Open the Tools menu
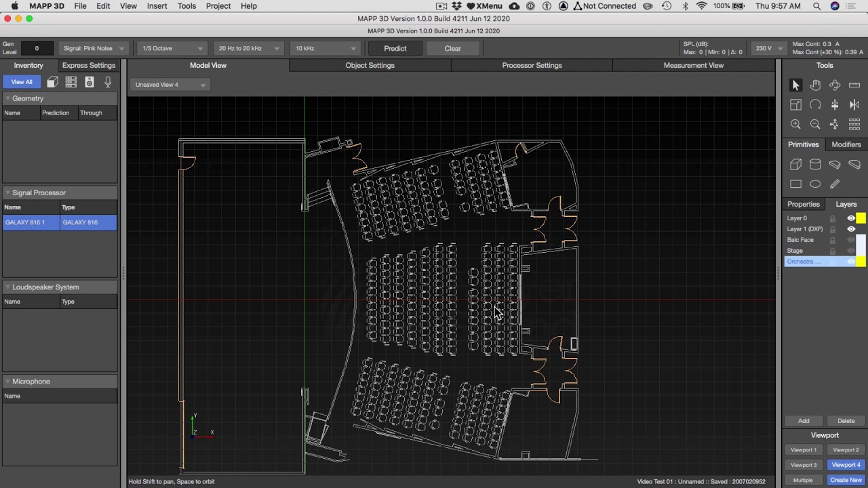 [186, 6]
